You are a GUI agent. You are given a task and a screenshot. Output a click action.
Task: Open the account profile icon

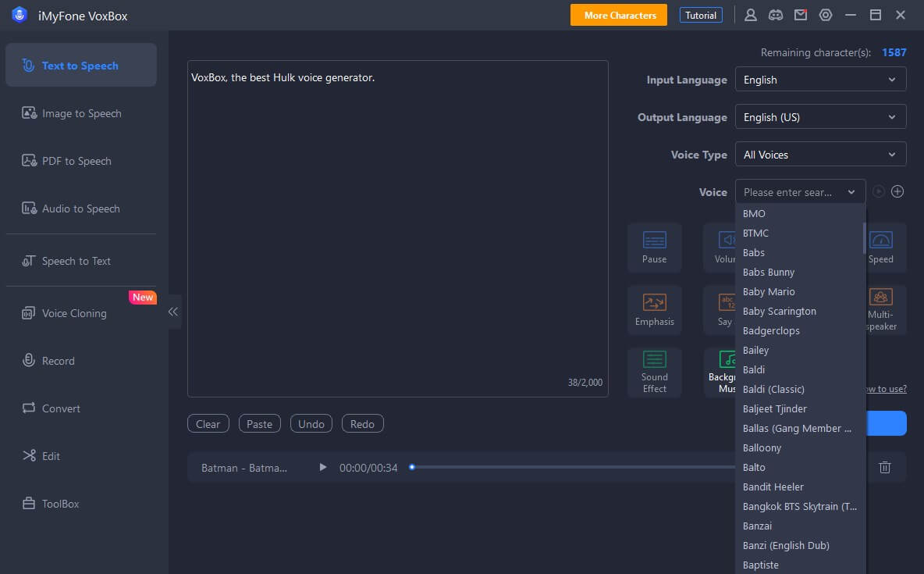coord(750,16)
